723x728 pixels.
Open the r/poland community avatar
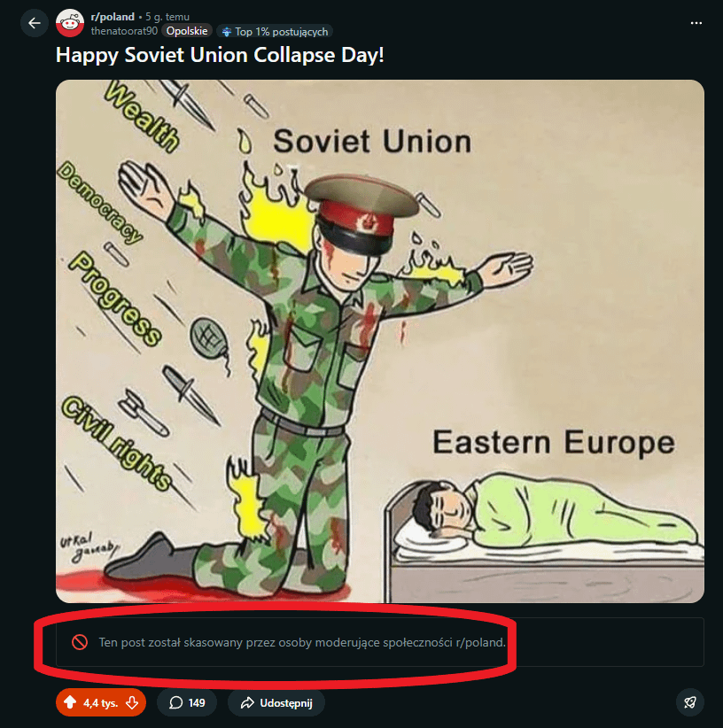70,23
